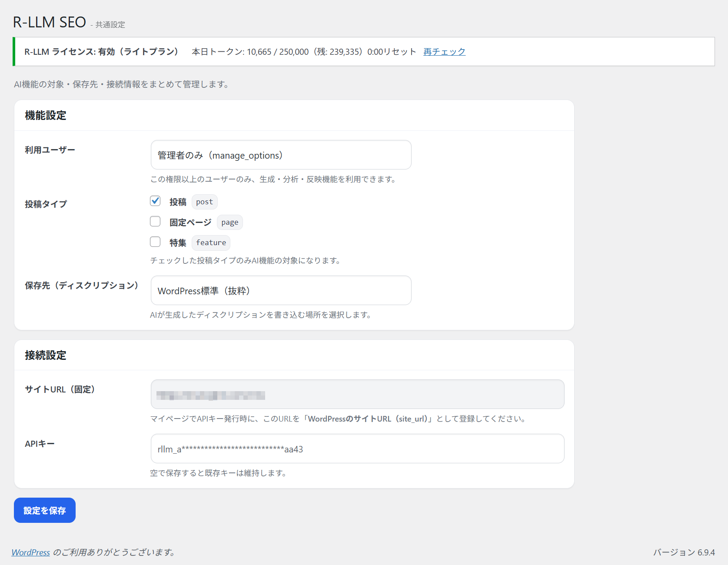Click the R-LLM SEO page heading
This screenshot has width=728, height=565.
(x=49, y=22)
